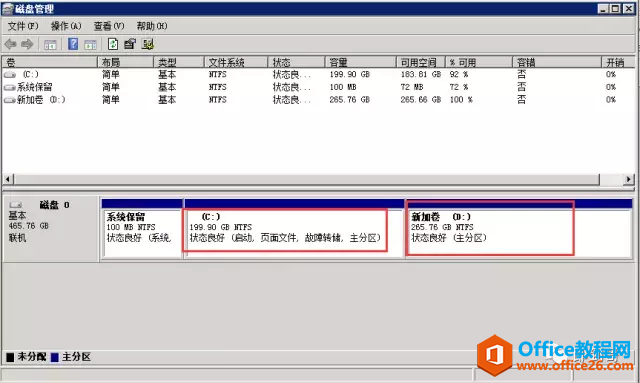This screenshot has width=640, height=383.
Task: Close the 磁盘管理 window
Action: [629, 9]
